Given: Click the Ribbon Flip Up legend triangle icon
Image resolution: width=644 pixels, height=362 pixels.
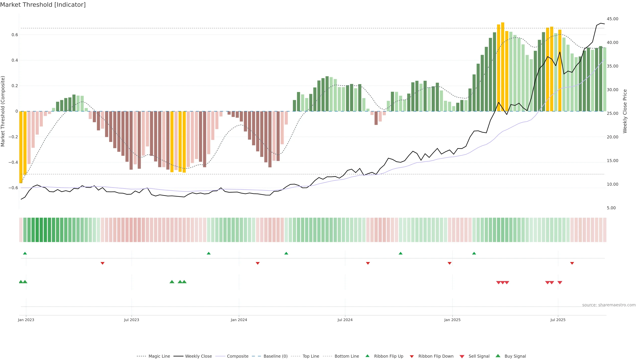Looking at the screenshot, I should pos(367,356).
